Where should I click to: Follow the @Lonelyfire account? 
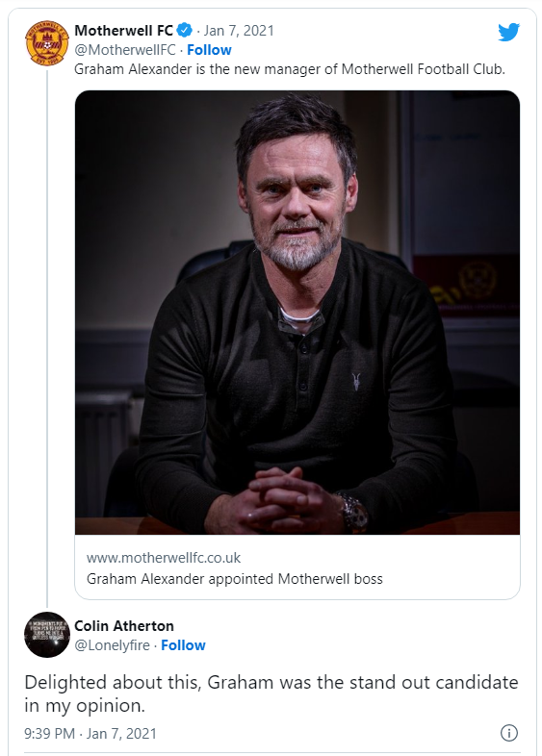tap(183, 645)
